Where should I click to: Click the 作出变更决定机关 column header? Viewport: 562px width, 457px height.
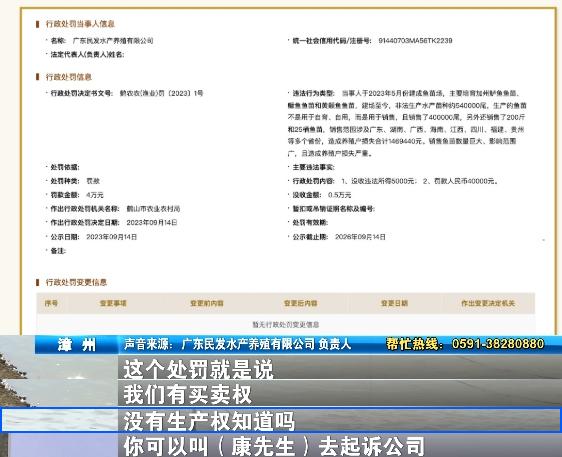488,303
